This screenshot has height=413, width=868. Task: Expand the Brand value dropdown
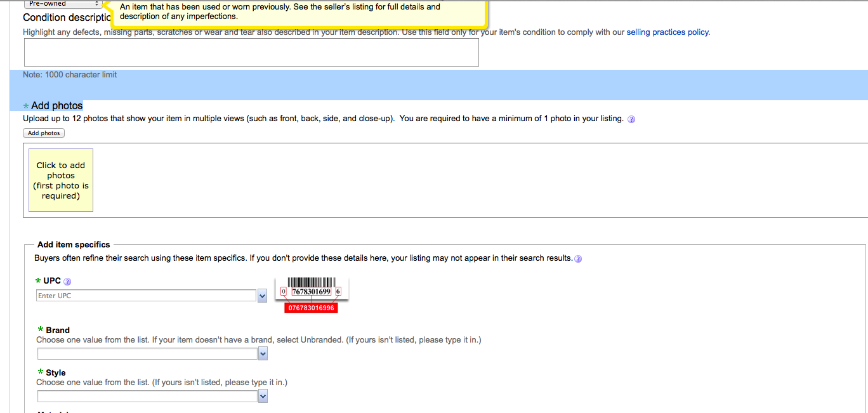pyautogui.click(x=263, y=354)
